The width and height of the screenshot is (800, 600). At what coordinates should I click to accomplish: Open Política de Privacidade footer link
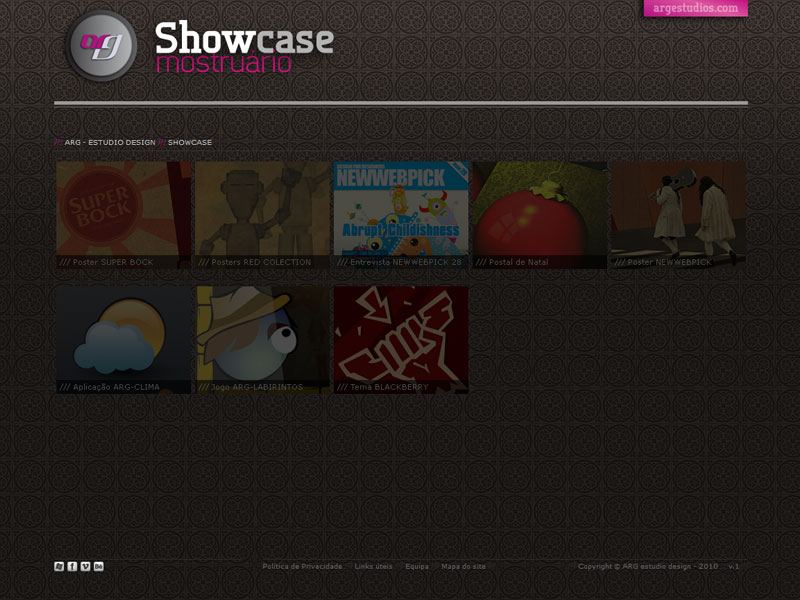[302, 566]
